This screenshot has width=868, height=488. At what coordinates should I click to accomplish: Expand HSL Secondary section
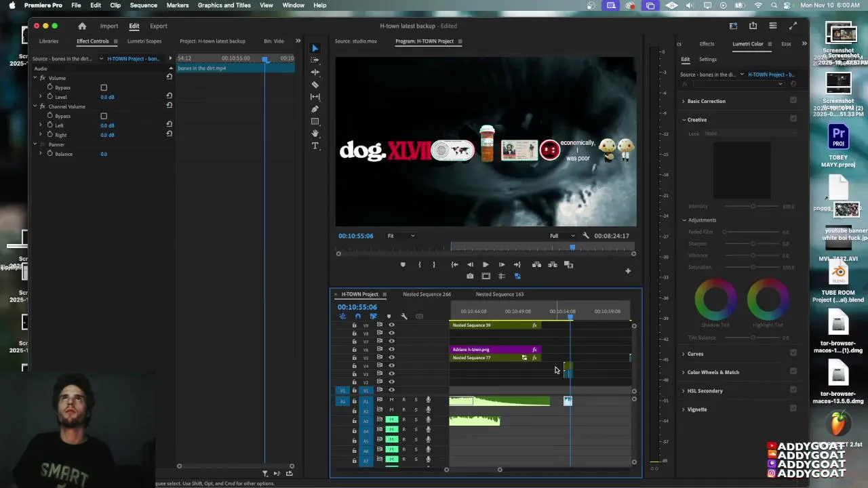pos(684,390)
